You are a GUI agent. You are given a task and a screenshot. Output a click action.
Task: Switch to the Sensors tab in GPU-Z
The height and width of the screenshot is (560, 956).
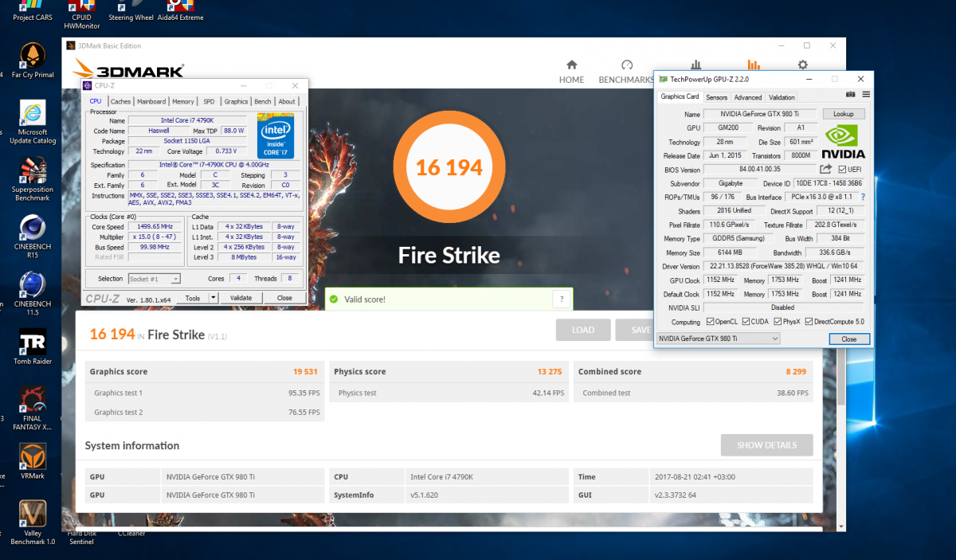click(x=716, y=97)
